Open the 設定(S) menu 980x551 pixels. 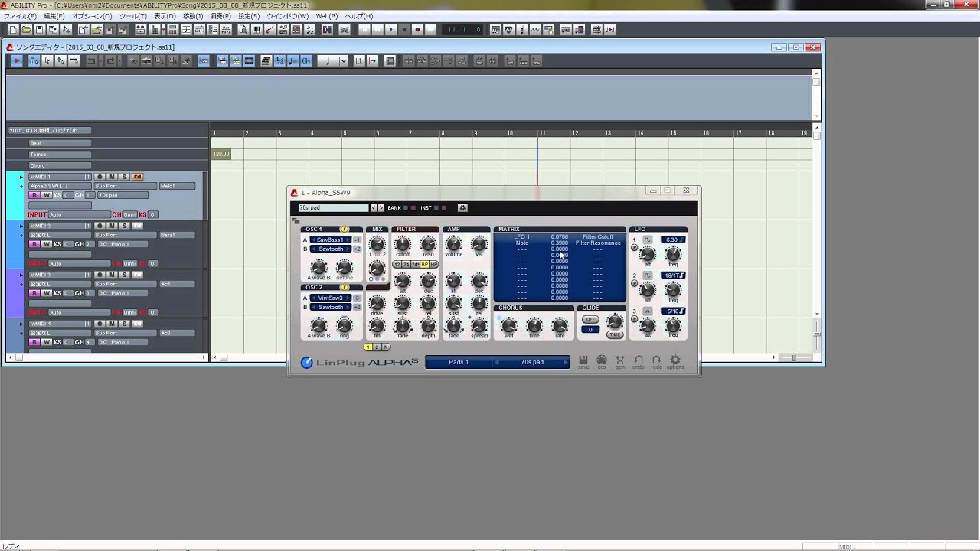pyautogui.click(x=249, y=16)
